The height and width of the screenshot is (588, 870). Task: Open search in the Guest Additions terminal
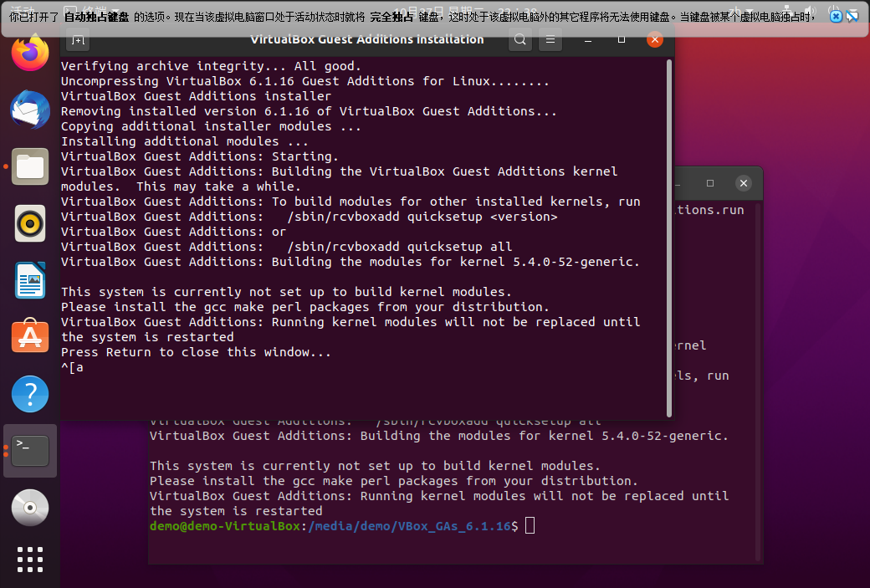519,39
